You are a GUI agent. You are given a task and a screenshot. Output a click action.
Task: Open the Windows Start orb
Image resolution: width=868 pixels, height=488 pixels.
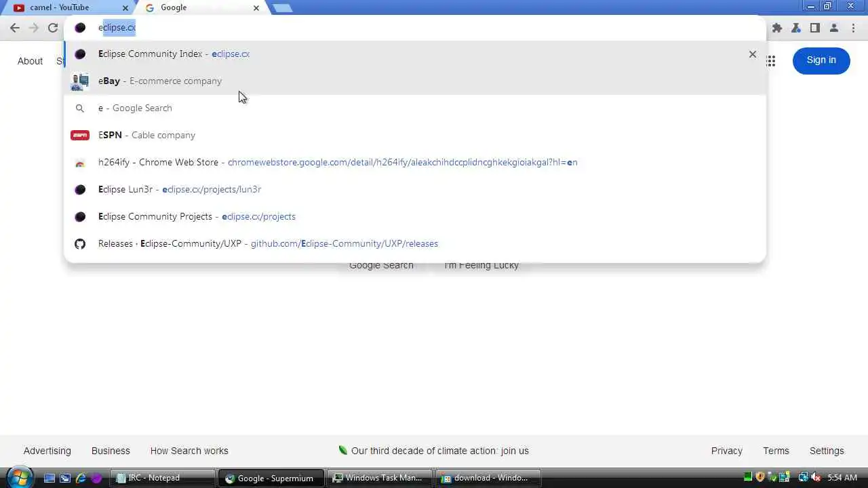point(19,478)
